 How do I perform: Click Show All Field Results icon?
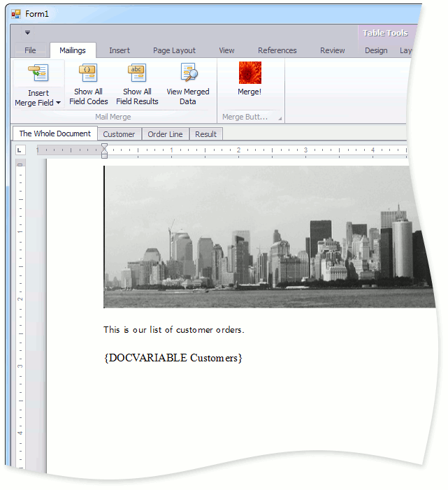pyautogui.click(x=137, y=73)
